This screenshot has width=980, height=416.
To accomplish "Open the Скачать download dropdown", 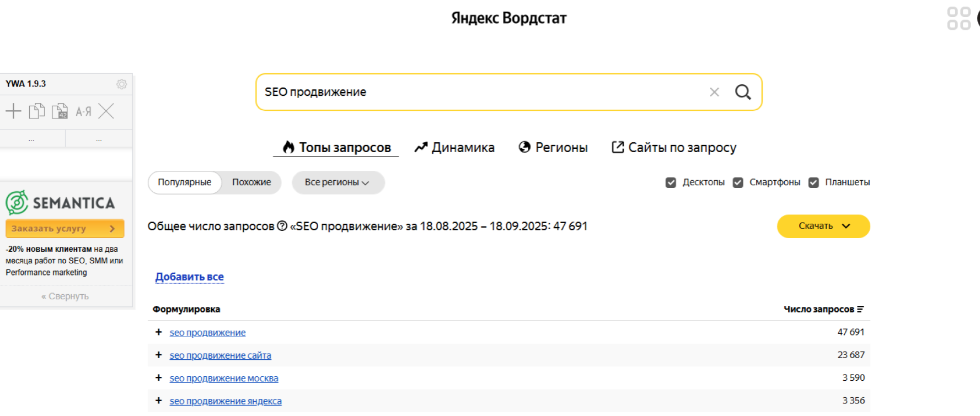I will [x=823, y=226].
